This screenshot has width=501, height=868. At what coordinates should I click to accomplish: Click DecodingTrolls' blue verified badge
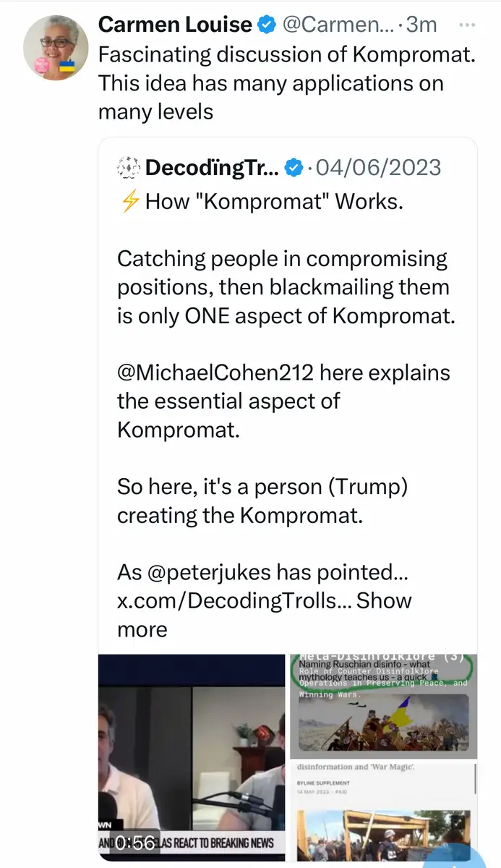293,169
